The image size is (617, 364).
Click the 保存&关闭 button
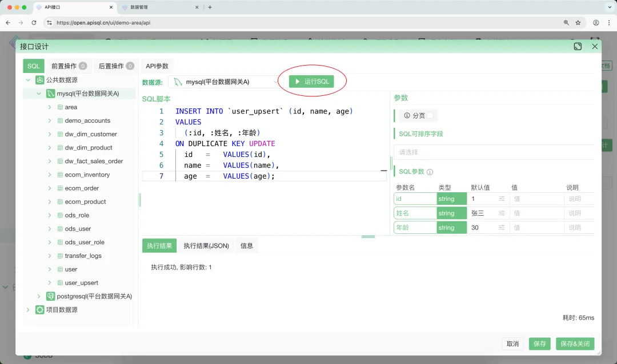click(575, 344)
